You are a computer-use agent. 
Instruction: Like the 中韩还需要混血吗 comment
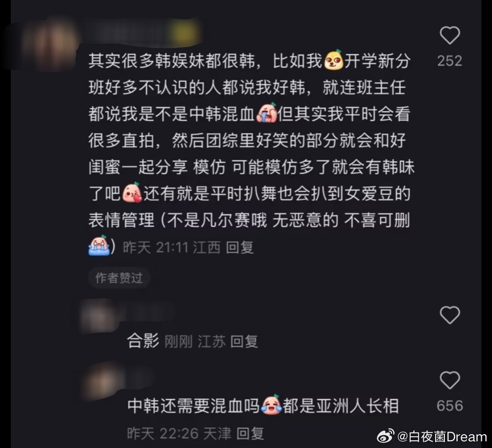coord(449,380)
